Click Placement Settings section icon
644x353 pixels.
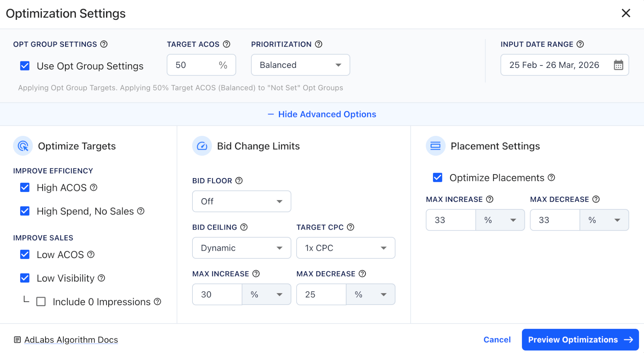point(436,146)
